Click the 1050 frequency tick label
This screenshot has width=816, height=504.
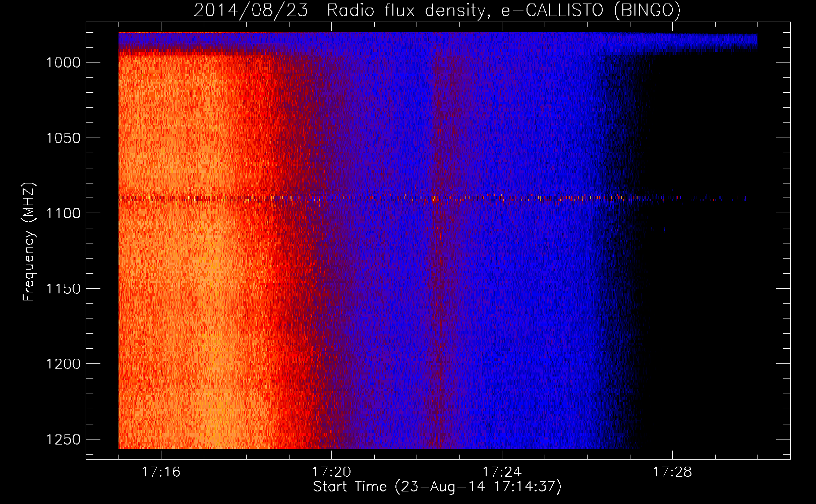pyautogui.click(x=63, y=138)
